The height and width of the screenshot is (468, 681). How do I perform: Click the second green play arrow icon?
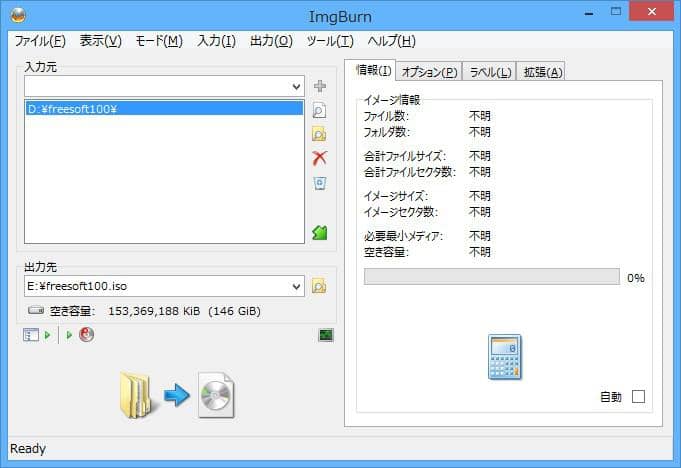click(69, 335)
